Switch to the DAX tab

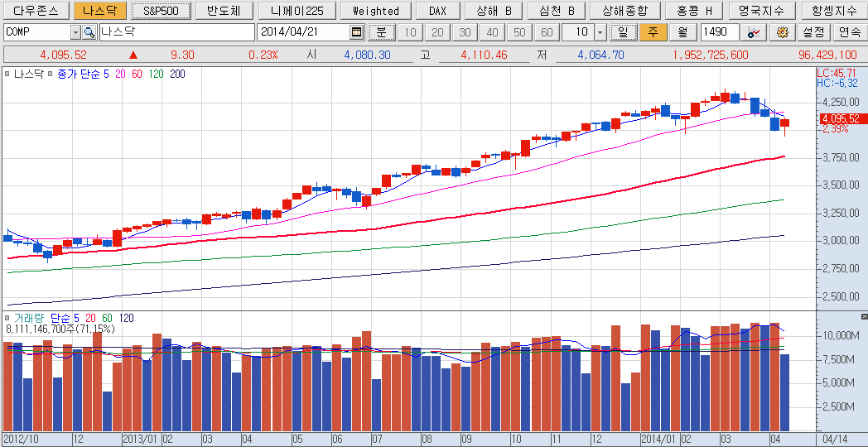click(x=437, y=11)
